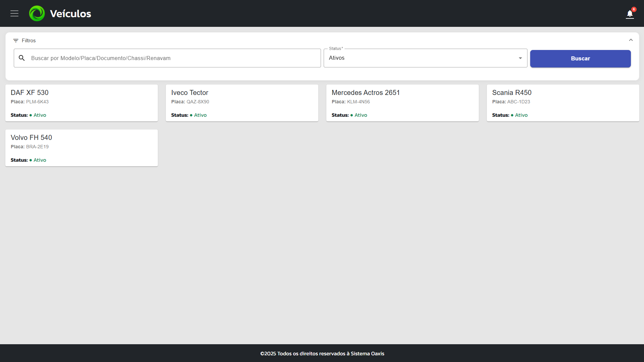The image size is (644, 362).
Task: Open the DAF XF 530 vehicle card
Action: coord(81,103)
